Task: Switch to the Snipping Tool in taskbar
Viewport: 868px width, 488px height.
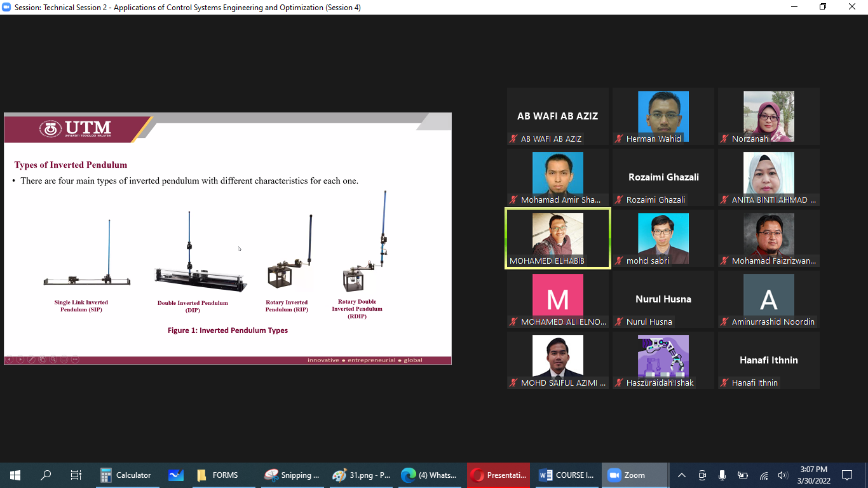Action: pos(292,475)
